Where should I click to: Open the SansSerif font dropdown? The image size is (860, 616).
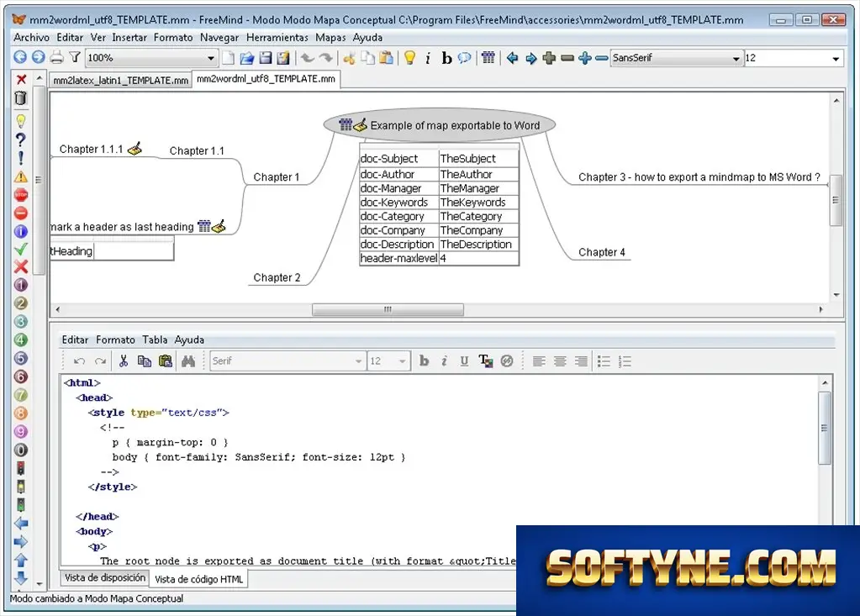point(676,57)
